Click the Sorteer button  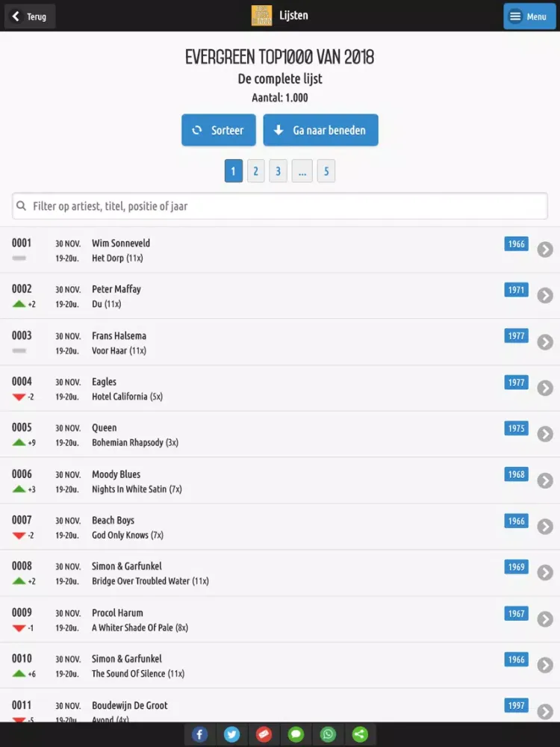(x=219, y=130)
